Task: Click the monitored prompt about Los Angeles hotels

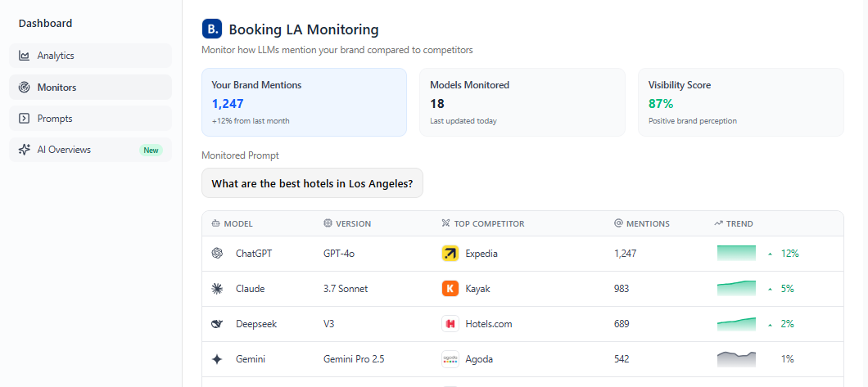Action: pyautogui.click(x=312, y=183)
